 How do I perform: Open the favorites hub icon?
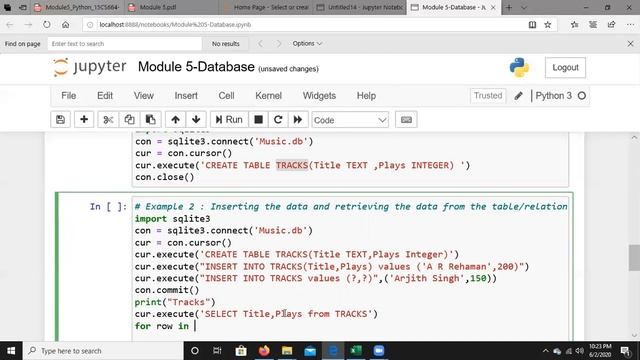pyautogui.click(x=575, y=25)
